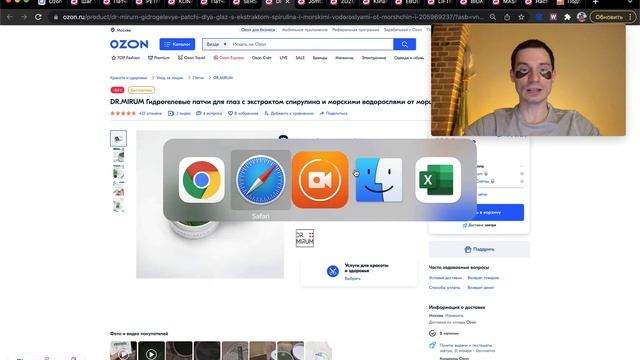Reload the page in Chrome

[38, 17]
